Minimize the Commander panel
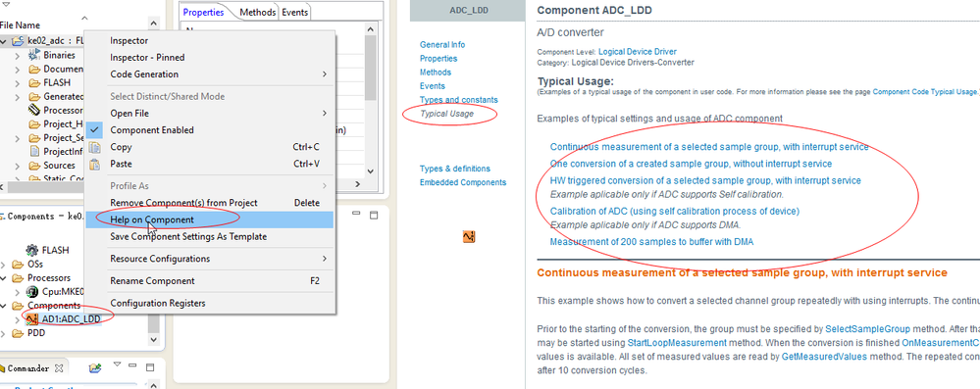The image size is (980, 389). (x=133, y=365)
